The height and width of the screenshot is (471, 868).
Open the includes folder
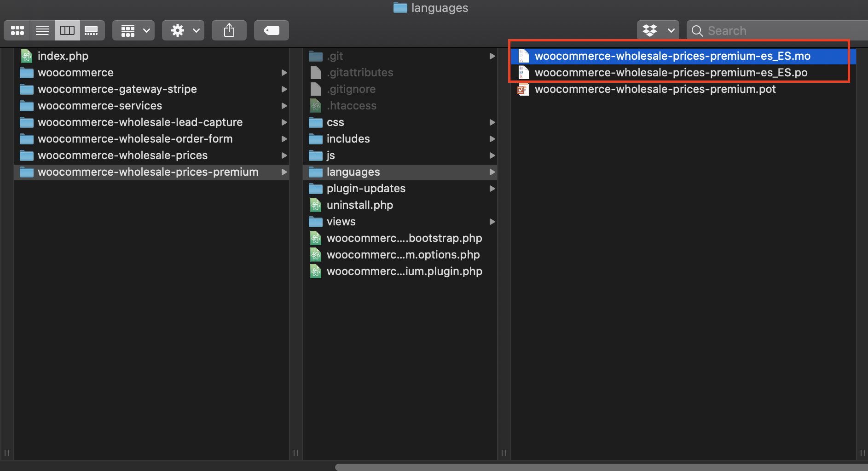pos(348,139)
